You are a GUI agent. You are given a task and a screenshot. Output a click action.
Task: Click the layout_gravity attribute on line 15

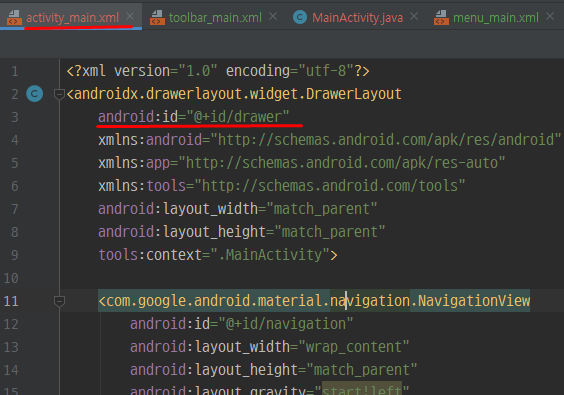[x=269, y=390]
